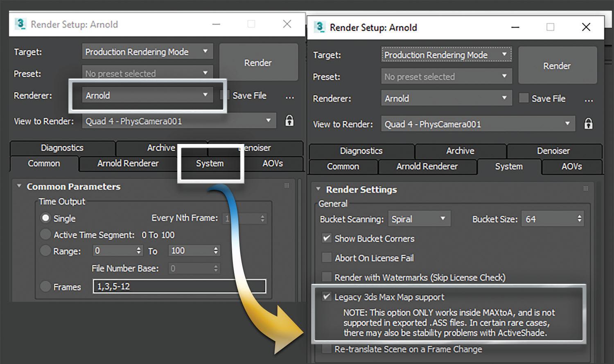614x364 pixels.
Task: Click the Frames input field with 1,3,5-12
Action: point(179,286)
